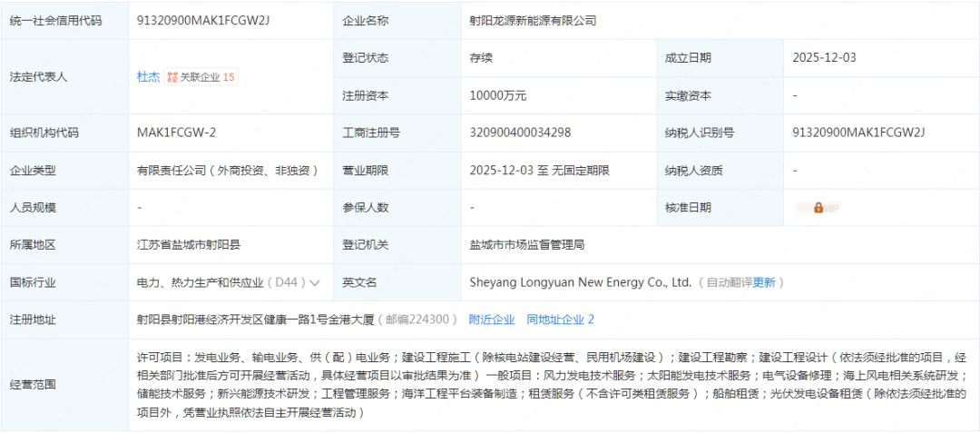
Task: Click the VIP lock icon in 核准日期
Action: (818, 208)
